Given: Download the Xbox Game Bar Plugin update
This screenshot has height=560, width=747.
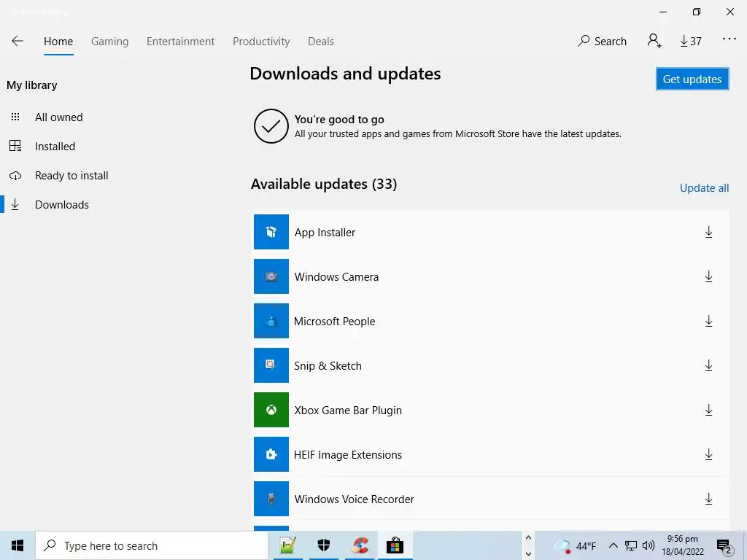Looking at the screenshot, I should 708,410.
